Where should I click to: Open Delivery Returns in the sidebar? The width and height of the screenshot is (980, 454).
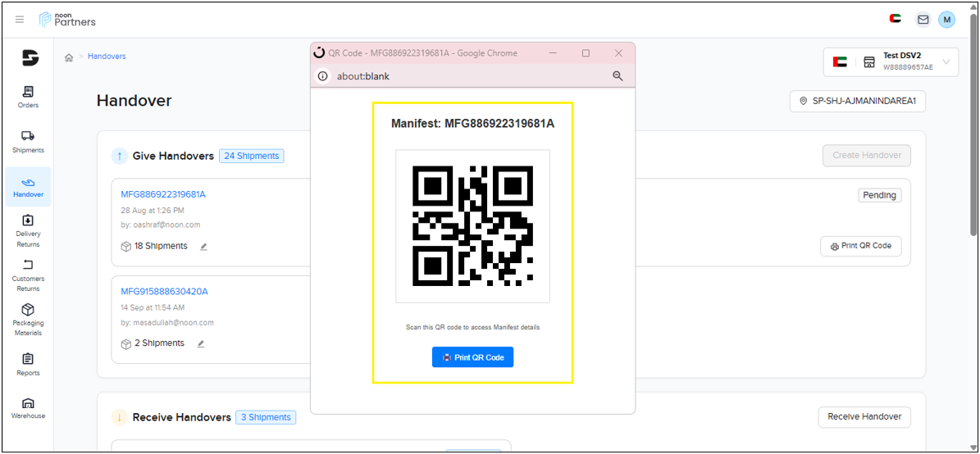pyautogui.click(x=28, y=231)
